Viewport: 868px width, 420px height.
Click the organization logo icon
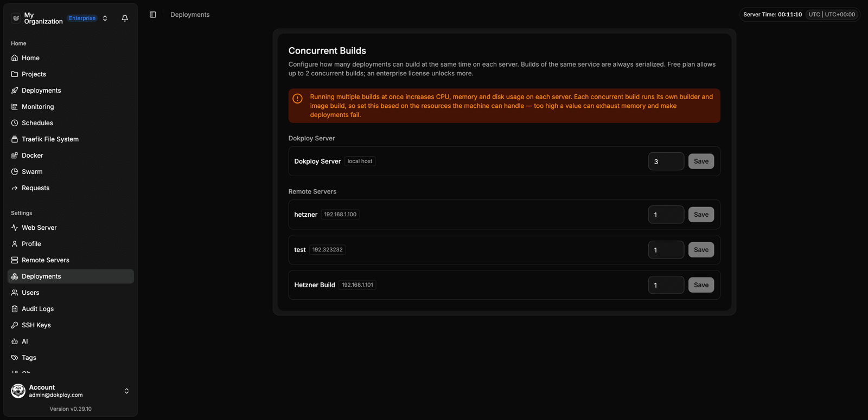click(x=16, y=18)
